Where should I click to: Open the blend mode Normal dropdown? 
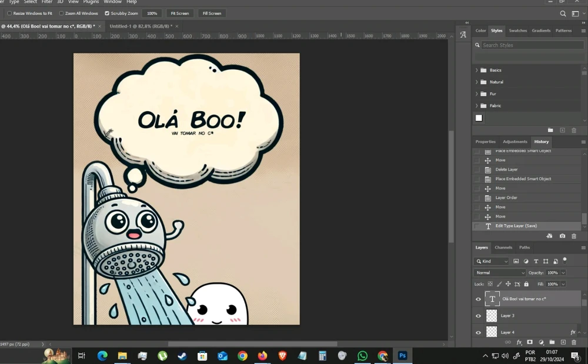(x=500, y=273)
